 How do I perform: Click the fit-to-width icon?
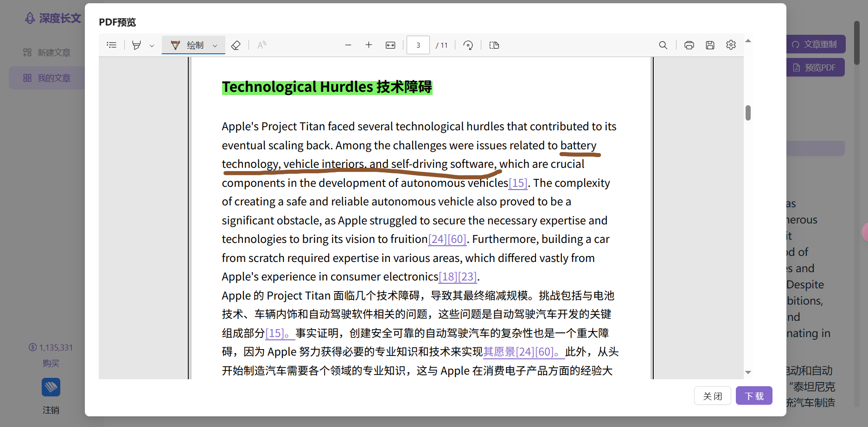click(390, 45)
